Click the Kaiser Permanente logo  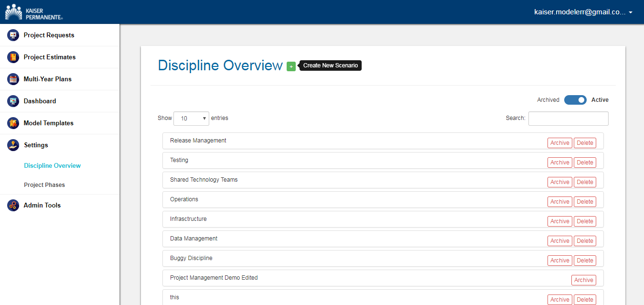[x=33, y=12]
